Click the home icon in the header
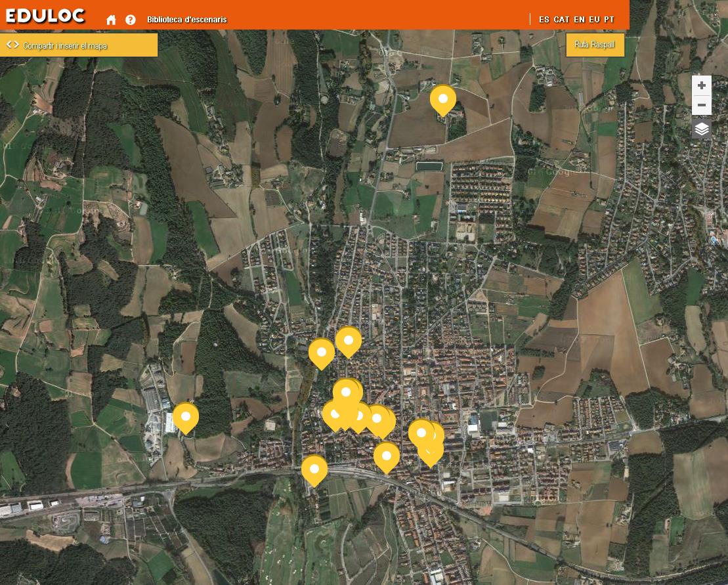The image size is (728, 585). (111, 20)
